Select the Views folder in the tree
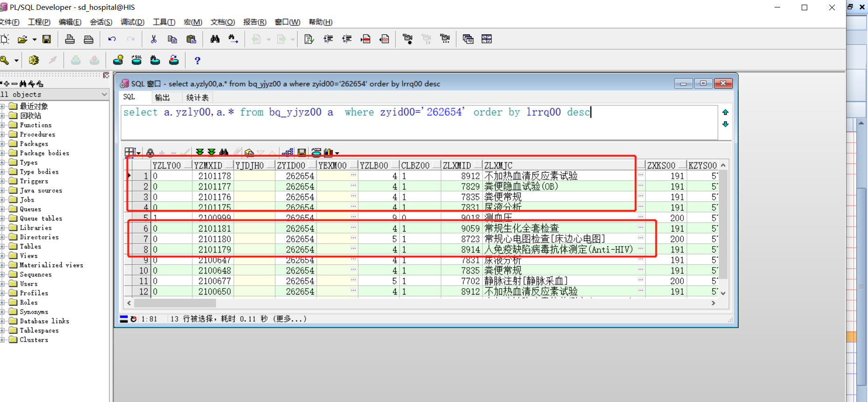 click(28, 256)
